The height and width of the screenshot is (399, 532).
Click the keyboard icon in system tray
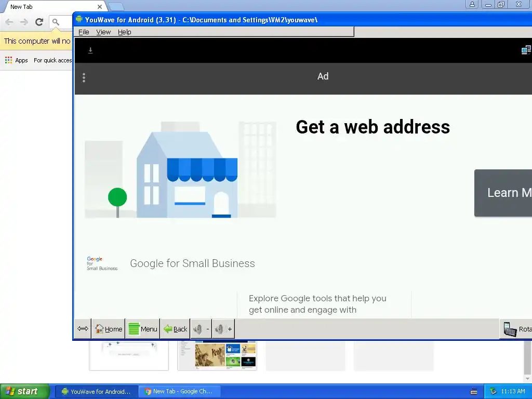click(474, 392)
